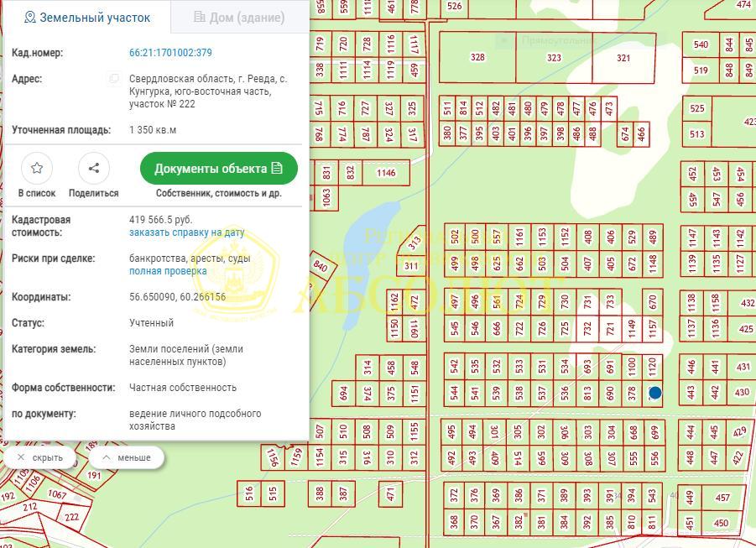Click the share icon button
This screenshot has height=548, width=756.
coord(93,168)
